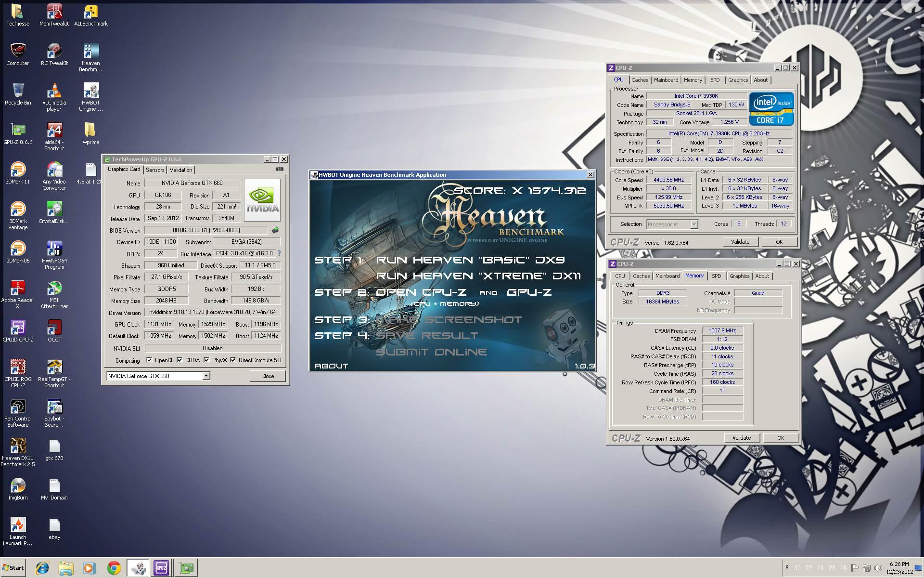Launch GPU-Z.0.6.6 desktop icon
Screen dimensions: 924x578
coord(18,133)
